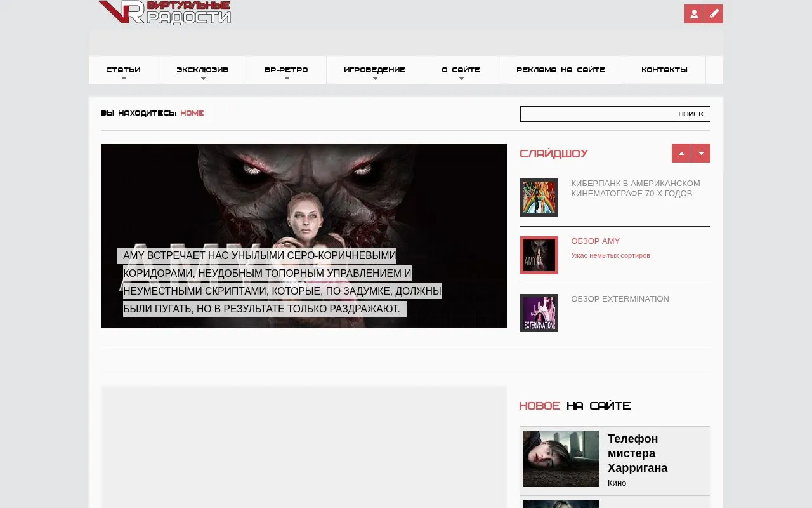Open the Игроведение menu item
The width and height of the screenshot is (812, 508).
375,70
